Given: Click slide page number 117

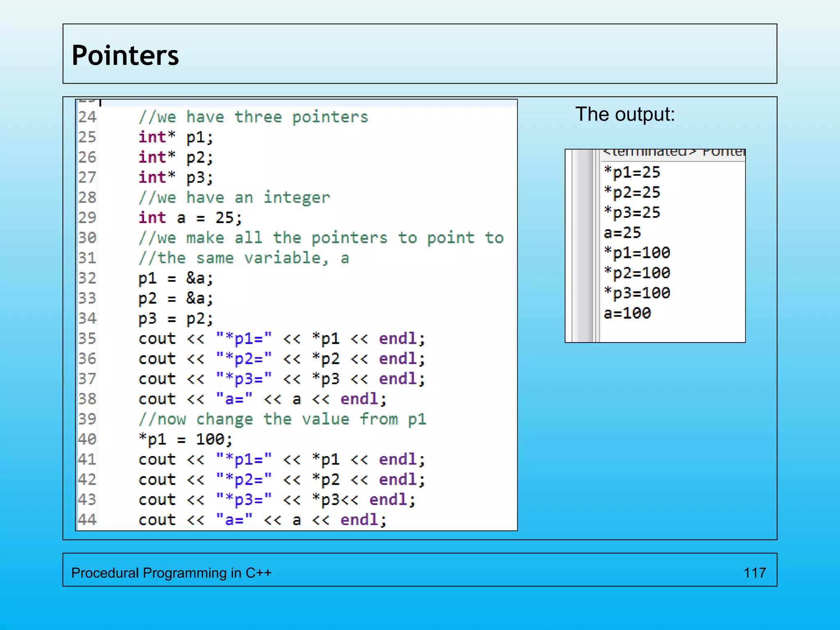Looking at the screenshot, I should [755, 573].
